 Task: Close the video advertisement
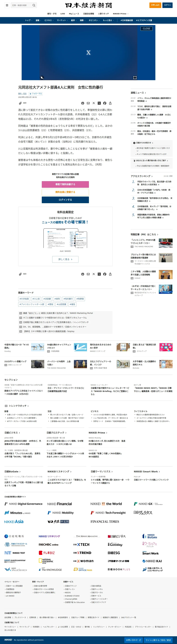146,29
